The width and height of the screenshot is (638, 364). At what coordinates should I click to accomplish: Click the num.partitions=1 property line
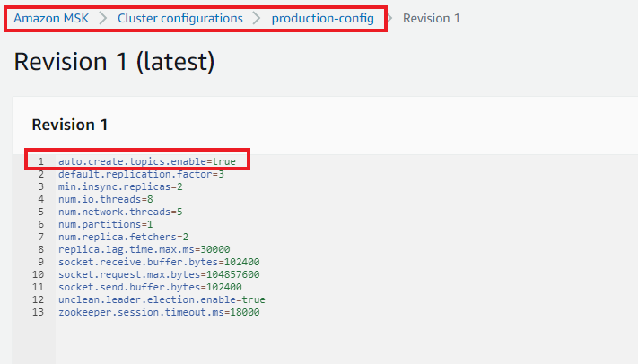tap(105, 224)
